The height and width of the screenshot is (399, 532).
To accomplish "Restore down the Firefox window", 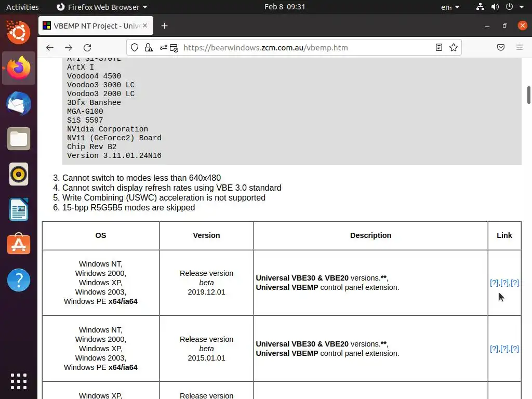I will pyautogui.click(x=505, y=26).
